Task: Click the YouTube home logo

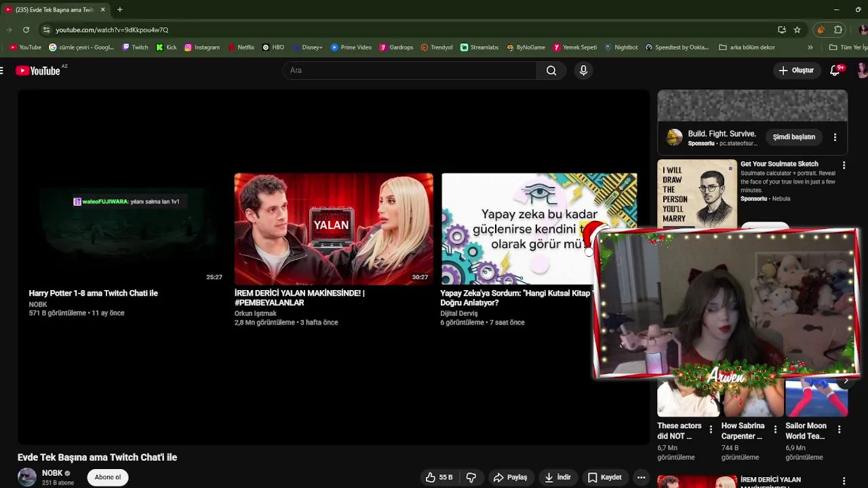Action: pyautogui.click(x=39, y=70)
